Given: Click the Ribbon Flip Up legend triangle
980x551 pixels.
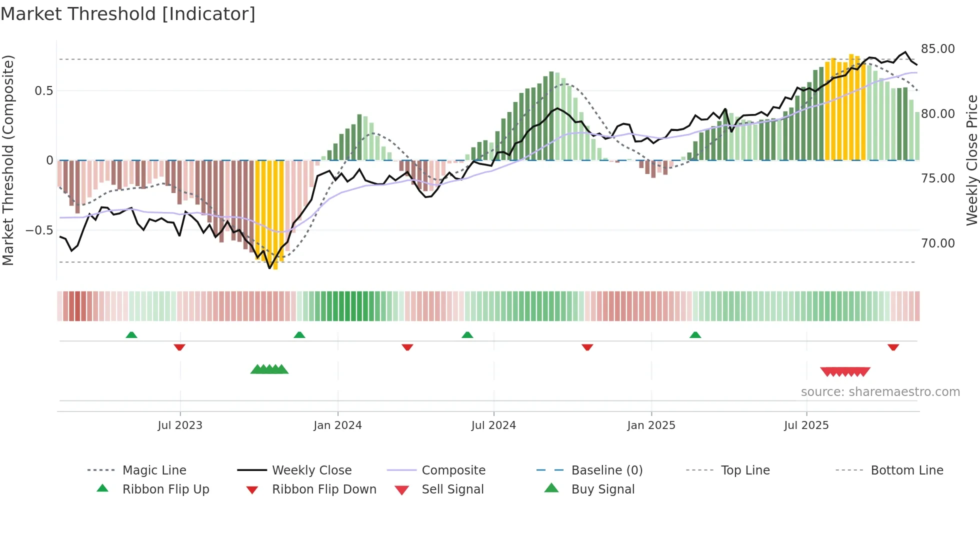Looking at the screenshot, I should 102,488.
